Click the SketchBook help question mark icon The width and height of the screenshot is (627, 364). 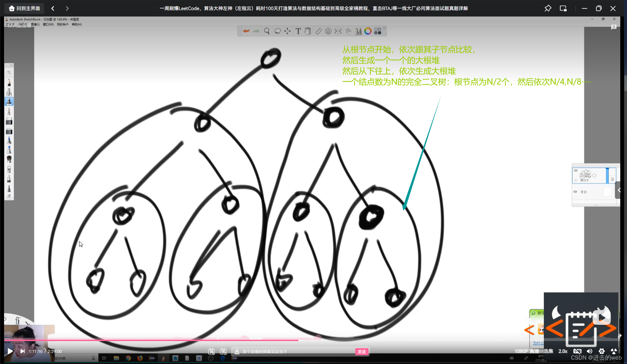(614, 27)
